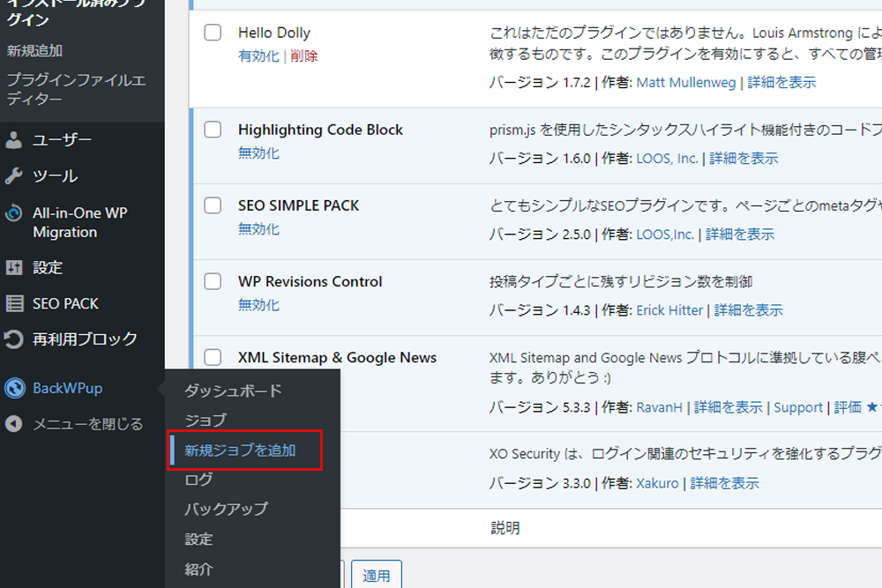Image resolution: width=882 pixels, height=588 pixels.
Task: Click the 適用 button
Action: coord(377,575)
